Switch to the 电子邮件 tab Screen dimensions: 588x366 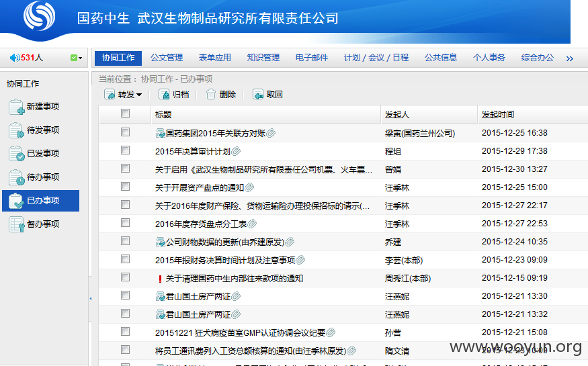click(312, 58)
